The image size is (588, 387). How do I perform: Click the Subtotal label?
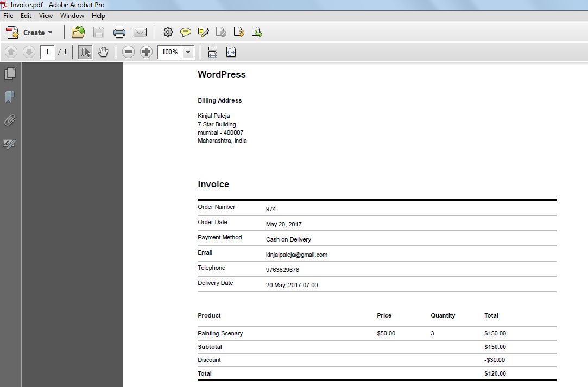210,347
